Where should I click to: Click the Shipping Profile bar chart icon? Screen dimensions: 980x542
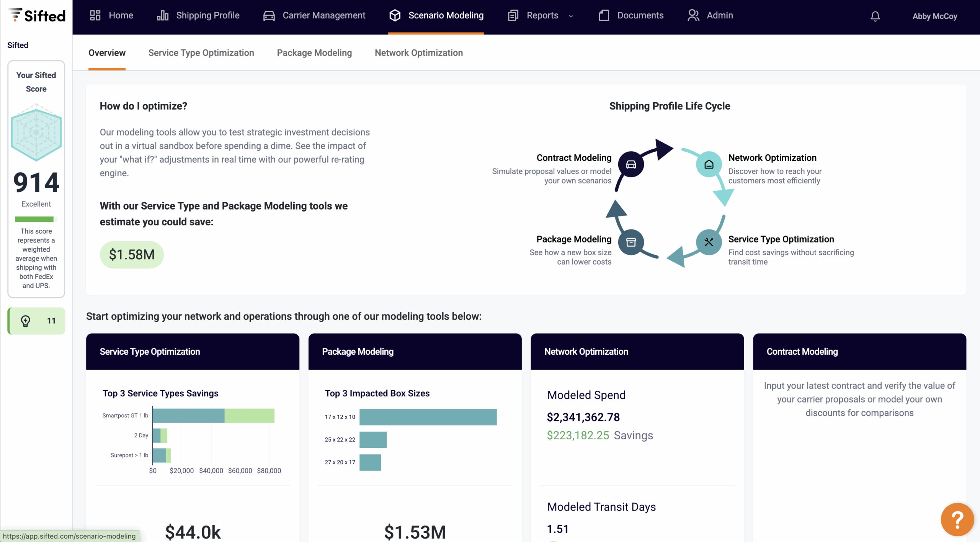(163, 15)
